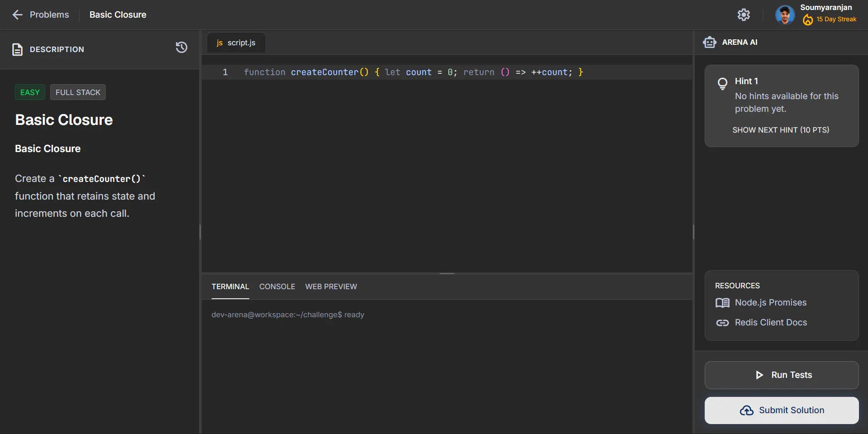868x434 pixels.
Task: Click createCounter in the code line
Action: (324, 72)
